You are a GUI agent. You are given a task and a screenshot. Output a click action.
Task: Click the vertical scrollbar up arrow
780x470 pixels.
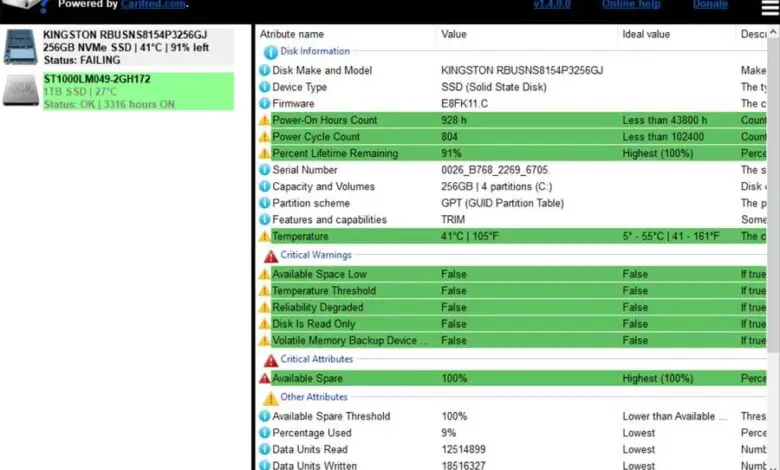[x=773, y=32]
